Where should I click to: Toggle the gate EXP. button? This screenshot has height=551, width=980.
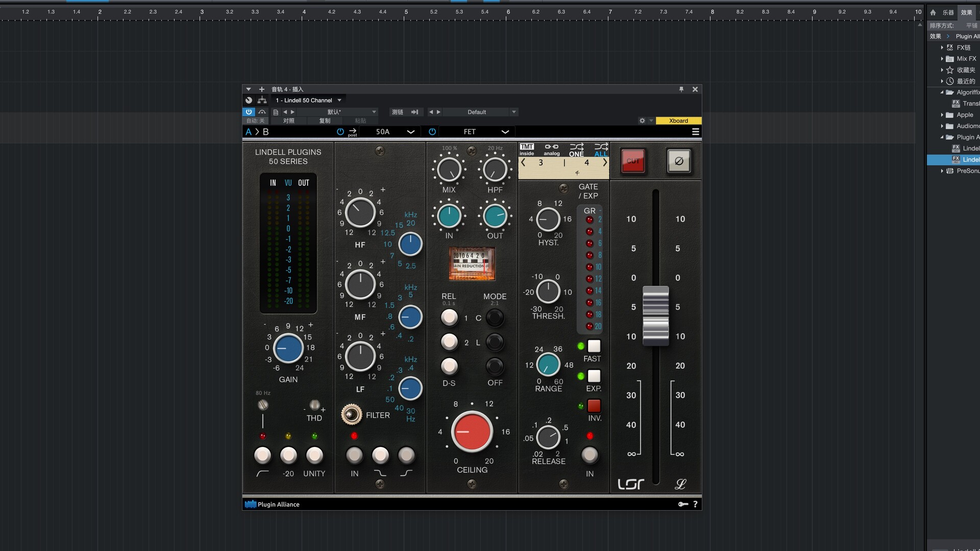click(x=594, y=377)
